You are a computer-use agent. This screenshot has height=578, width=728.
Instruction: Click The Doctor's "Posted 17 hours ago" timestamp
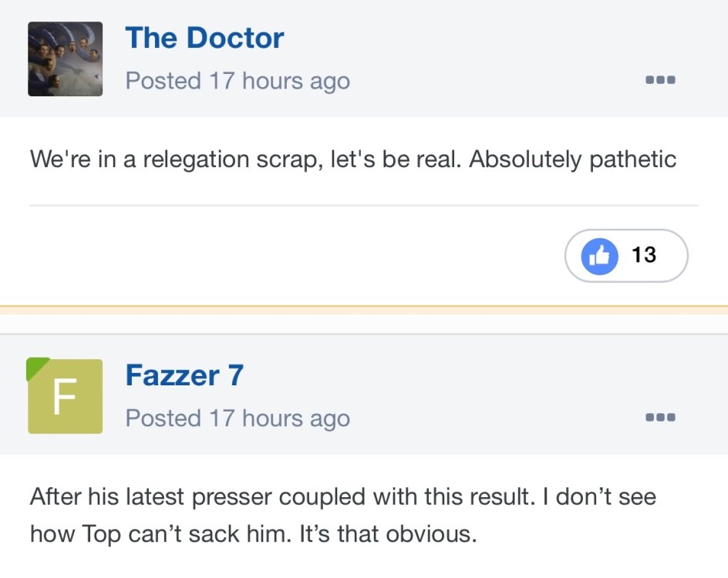pos(238,81)
